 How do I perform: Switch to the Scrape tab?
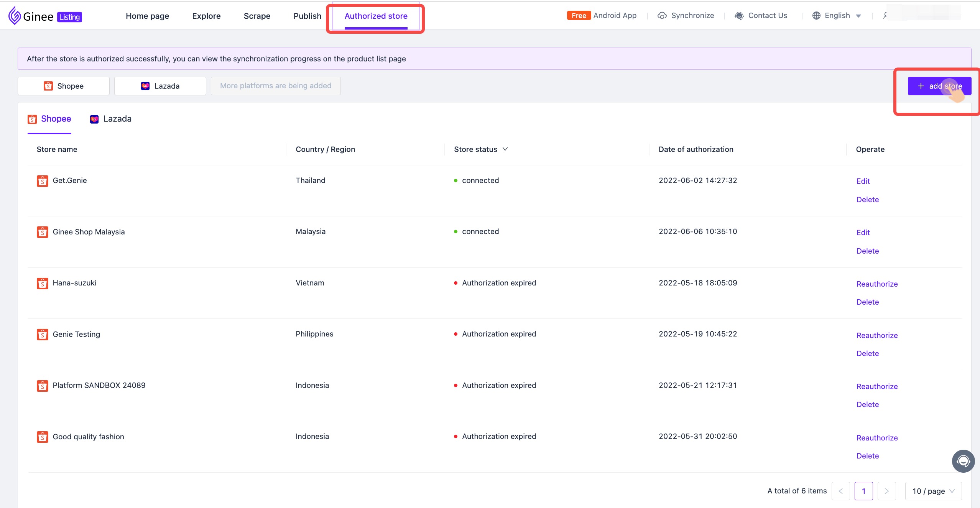tap(257, 16)
